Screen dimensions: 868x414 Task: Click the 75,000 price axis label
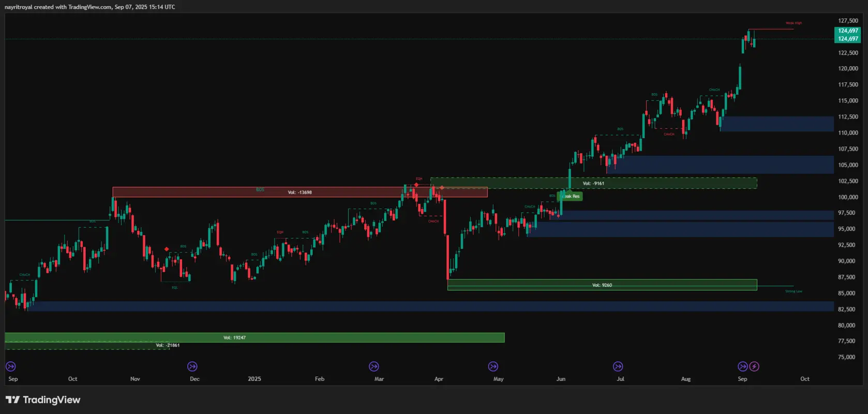click(848, 357)
